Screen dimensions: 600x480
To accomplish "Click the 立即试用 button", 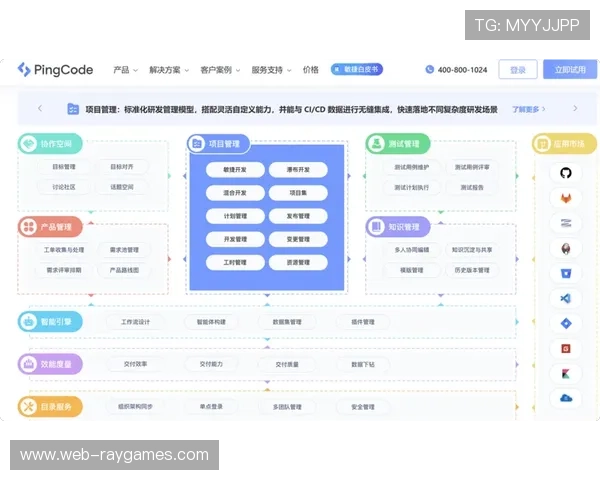I will coord(570,70).
